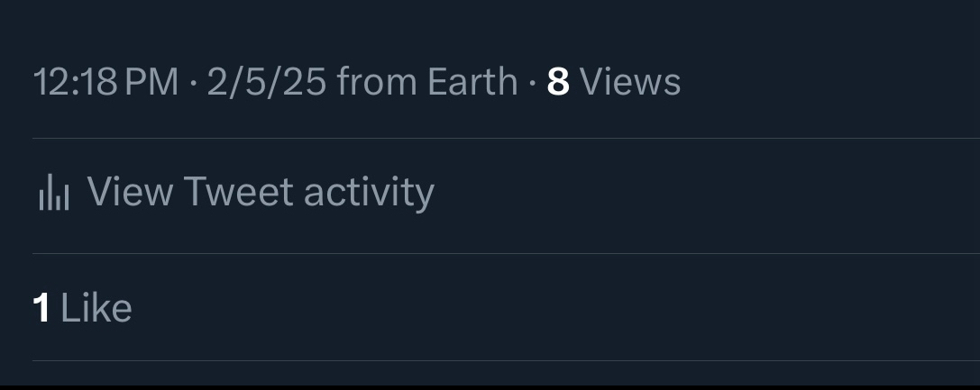980x390 pixels.
Task: Click the word "View" beside the chart icon
Action: tap(129, 192)
